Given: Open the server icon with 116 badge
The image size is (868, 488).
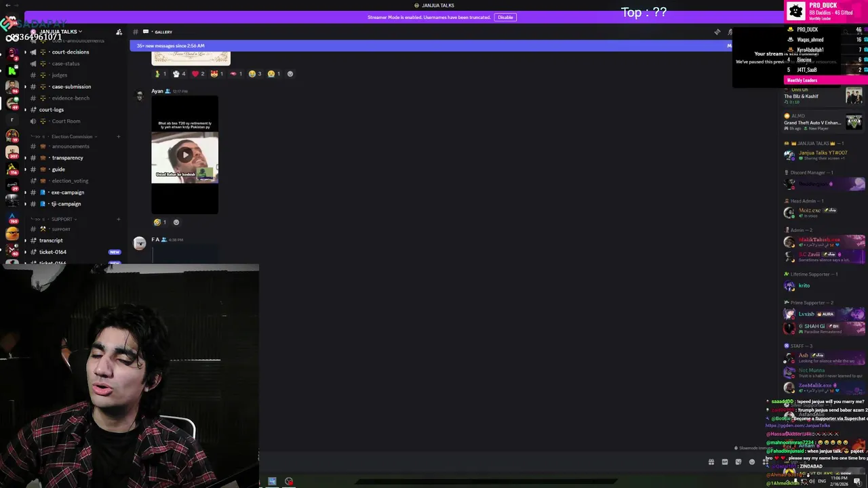Looking at the screenshot, I should [x=12, y=169].
